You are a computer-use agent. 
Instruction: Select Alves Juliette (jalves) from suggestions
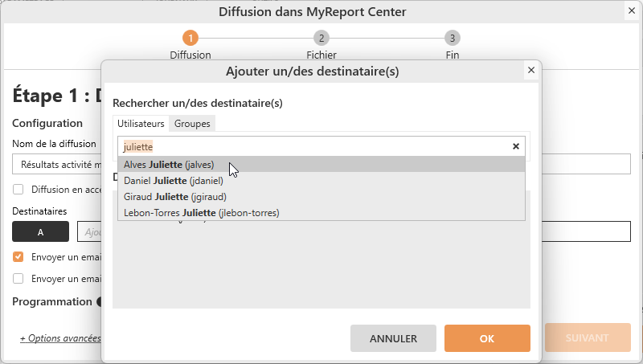coord(169,165)
